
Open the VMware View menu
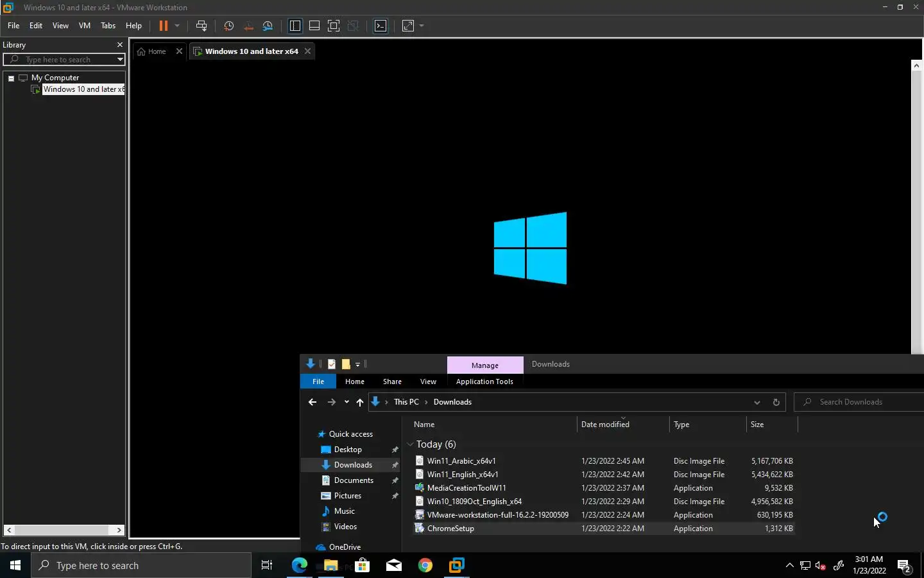(x=60, y=26)
